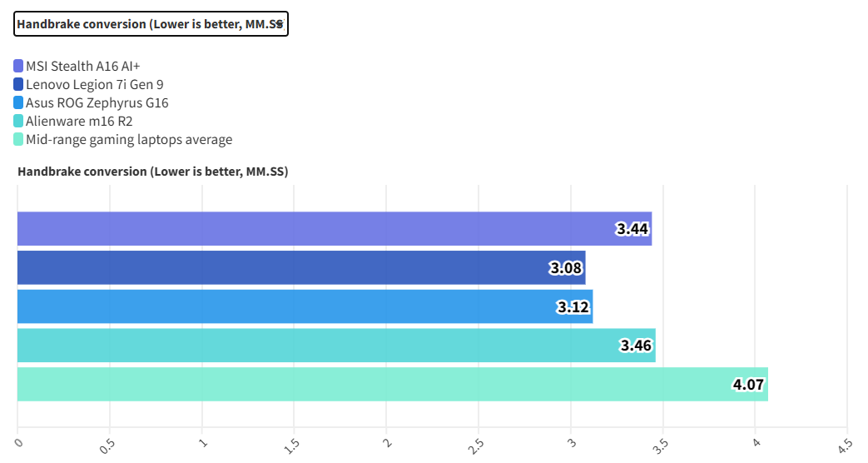
Task: Click the chart title above the bars
Action: [151, 172]
